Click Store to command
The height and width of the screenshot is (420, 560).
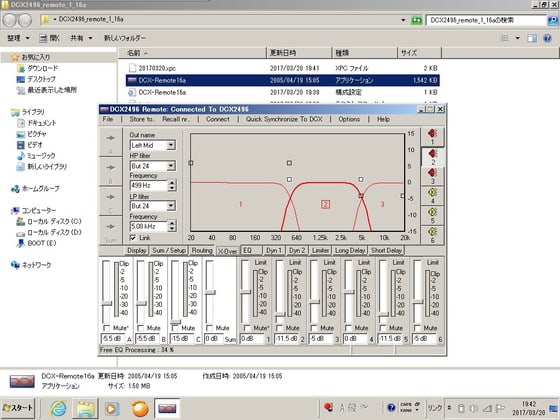142,119
